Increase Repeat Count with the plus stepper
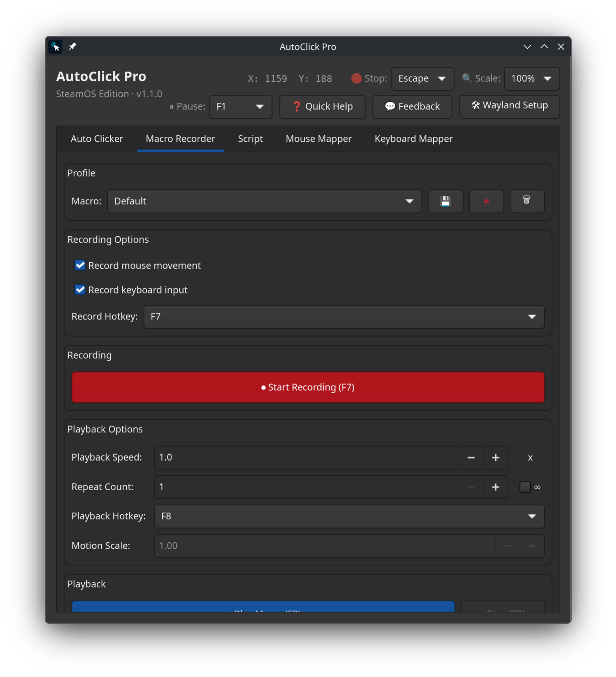Image resolution: width=616 pixels, height=677 pixels. point(495,487)
